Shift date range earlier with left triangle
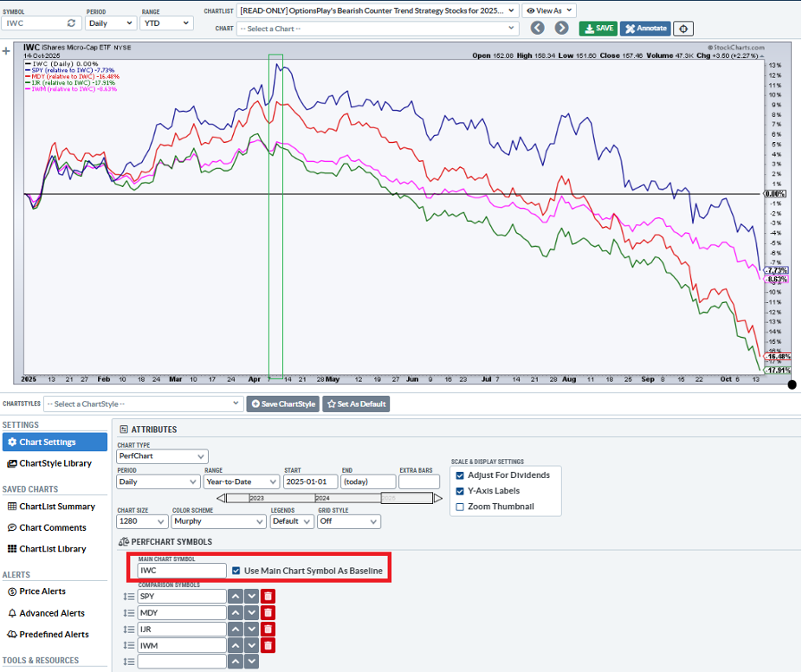This screenshot has width=802, height=672. click(x=221, y=498)
